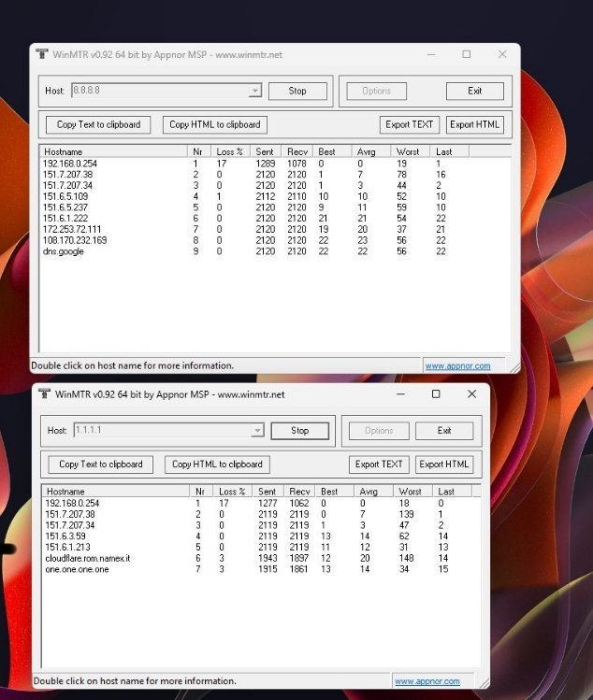Screen dimensions: 593x700
Task: Select the cloudflare.rom.namex.it row
Action: click(x=87, y=558)
